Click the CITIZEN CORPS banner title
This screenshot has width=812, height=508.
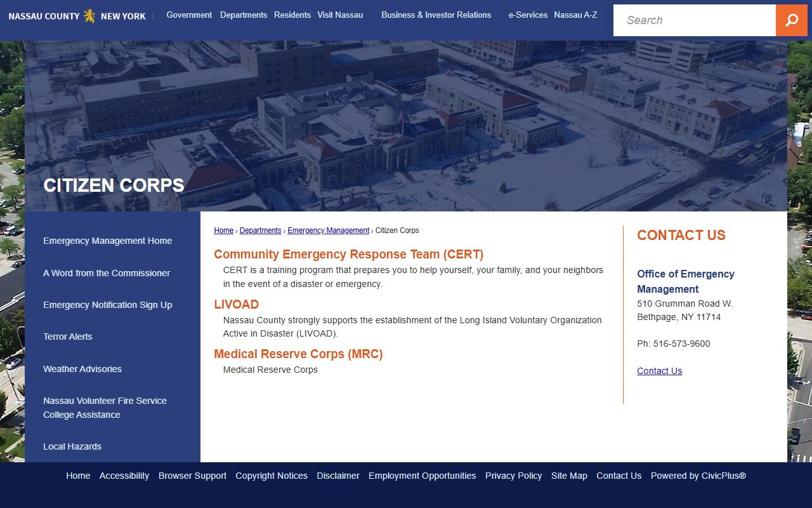click(x=114, y=185)
